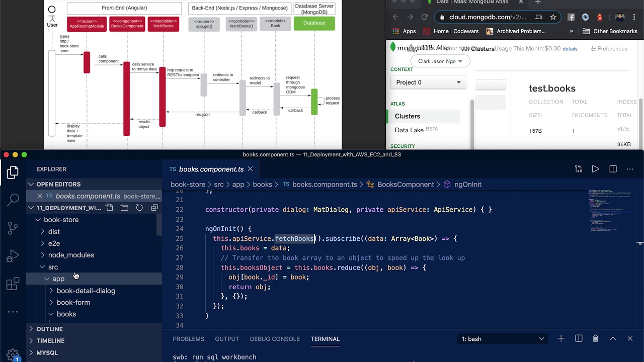This screenshot has width=644, height=362.
Task: Open the Manage gear in VS Code
Action: (13, 355)
